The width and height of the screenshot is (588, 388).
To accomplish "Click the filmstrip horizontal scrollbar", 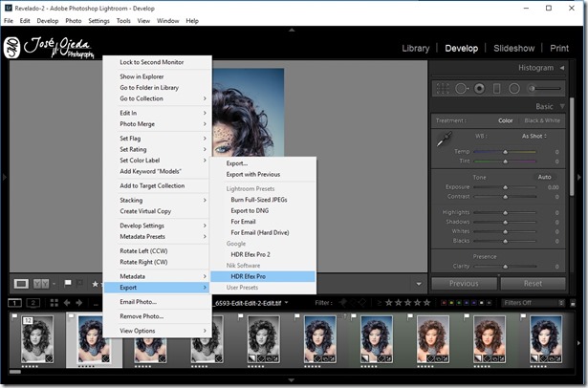I will [15, 372].
